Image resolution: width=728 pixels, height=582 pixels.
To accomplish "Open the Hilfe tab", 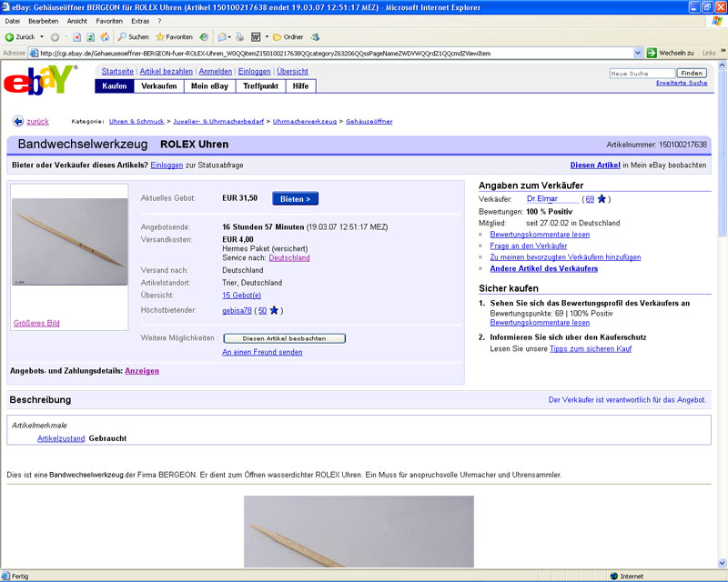I will click(x=301, y=86).
